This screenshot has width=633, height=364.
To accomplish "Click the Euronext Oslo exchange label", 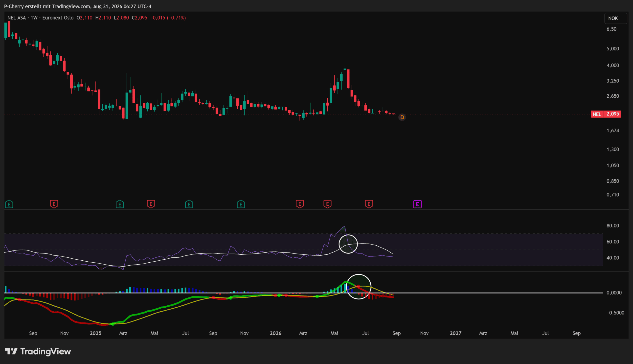I will 58,18.
